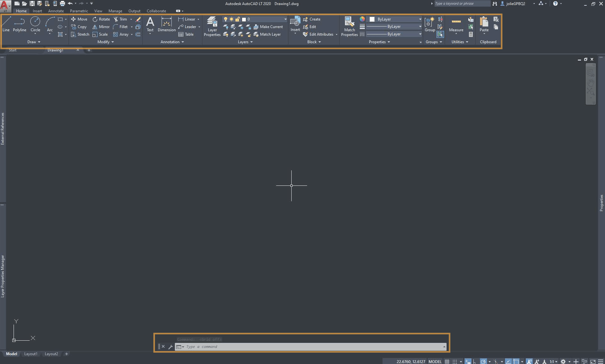This screenshot has height=364, width=605.
Task: Switch to the Annotate ribbon tab
Action: coord(56,11)
